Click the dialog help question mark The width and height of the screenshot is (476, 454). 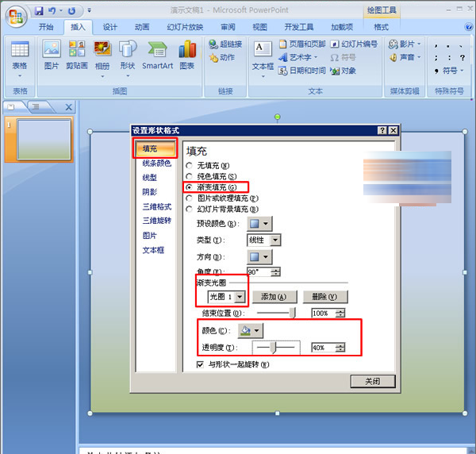(382, 131)
